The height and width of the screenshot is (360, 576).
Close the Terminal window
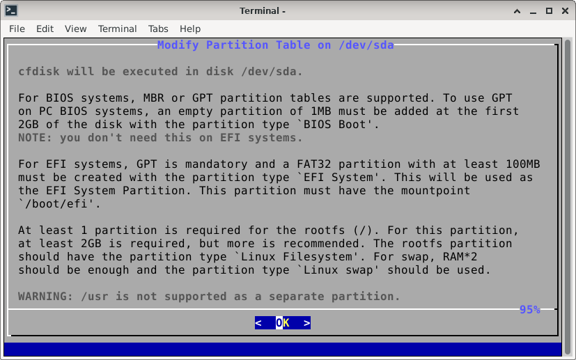point(565,11)
